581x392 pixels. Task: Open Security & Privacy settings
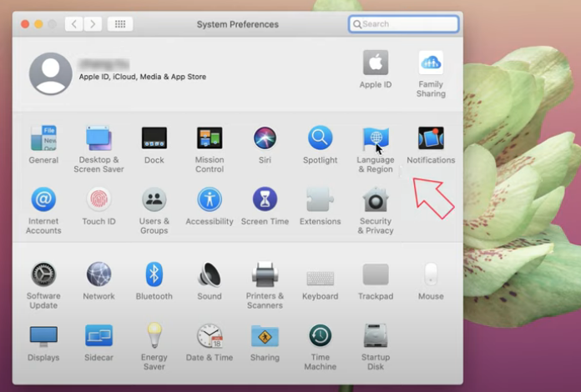[x=375, y=201]
